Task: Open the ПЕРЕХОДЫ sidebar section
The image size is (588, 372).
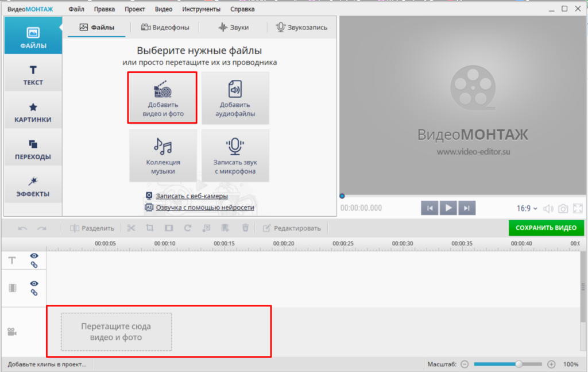Action: [x=33, y=149]
